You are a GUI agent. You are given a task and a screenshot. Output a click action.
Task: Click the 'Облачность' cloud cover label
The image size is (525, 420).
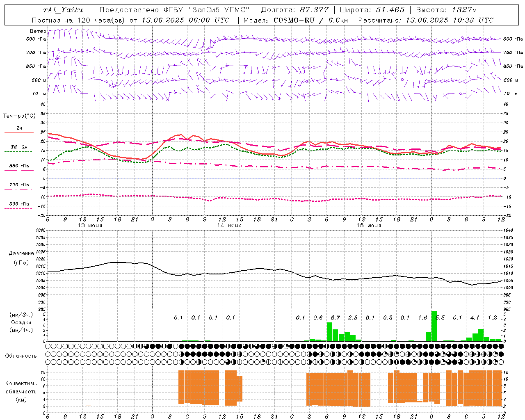[21, 356]
